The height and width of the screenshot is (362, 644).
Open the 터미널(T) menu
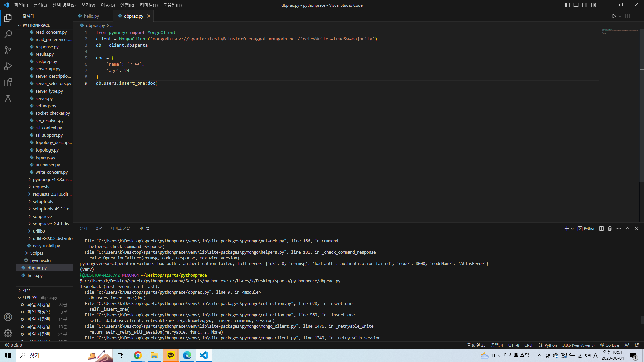click(149, 5)
